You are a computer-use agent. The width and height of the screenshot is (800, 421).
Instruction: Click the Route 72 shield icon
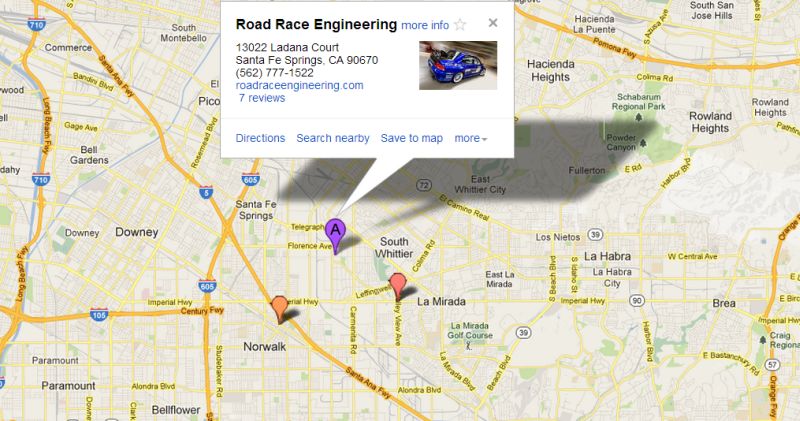point(423,185)
